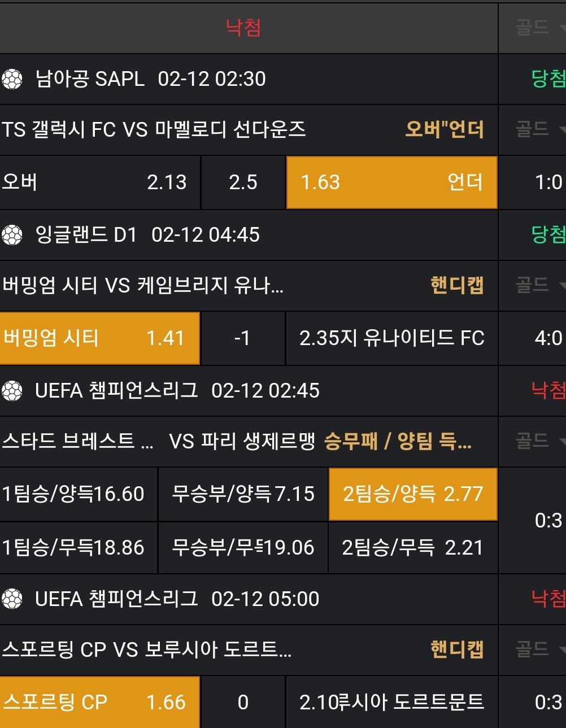
Task: Open the 골드 dropdown in the top header
Action: 539,28
